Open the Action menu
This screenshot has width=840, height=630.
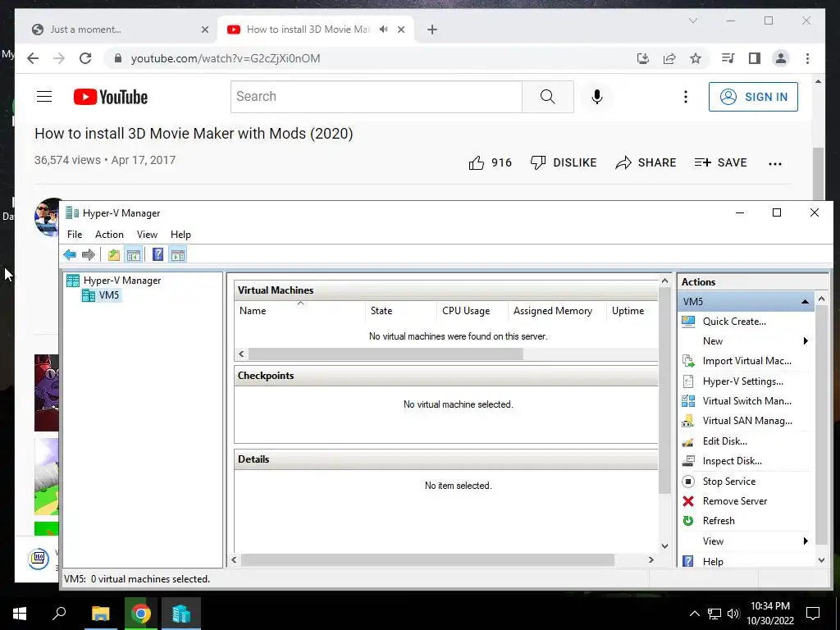(x=109, y=235)
